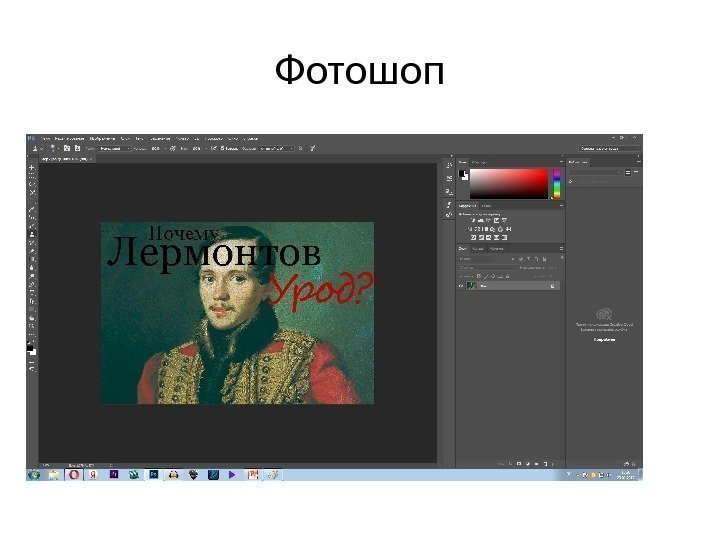
Task: Open the workspace switcher dropdown at top right
Action: pos(609,148)
